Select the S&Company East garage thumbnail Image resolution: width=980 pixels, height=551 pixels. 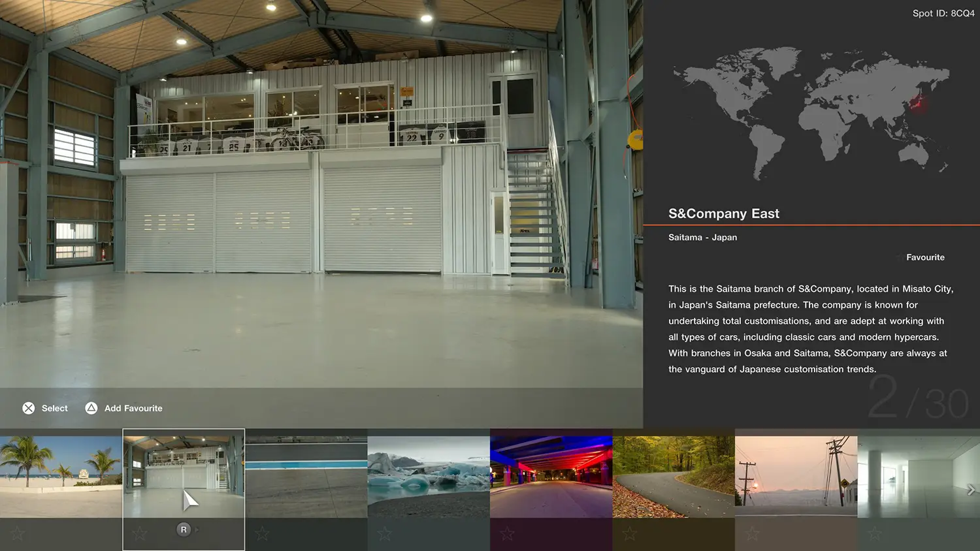pos(184,477)
